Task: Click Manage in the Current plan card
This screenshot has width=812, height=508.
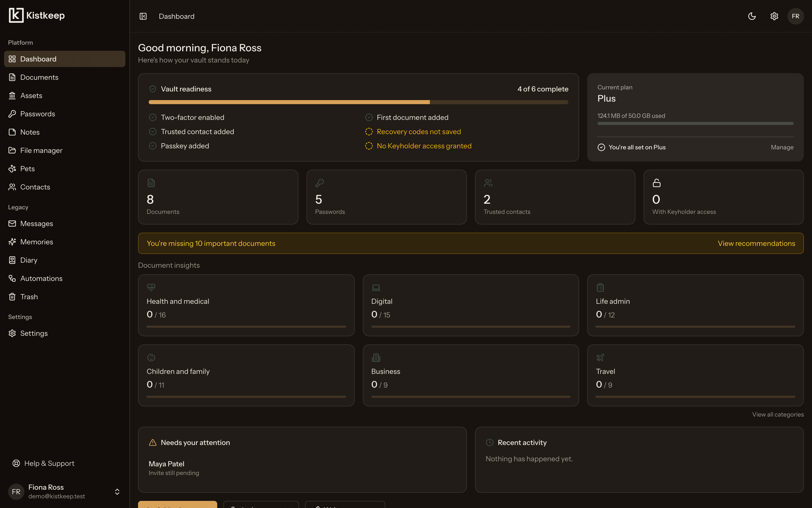Action: (782, 147)
